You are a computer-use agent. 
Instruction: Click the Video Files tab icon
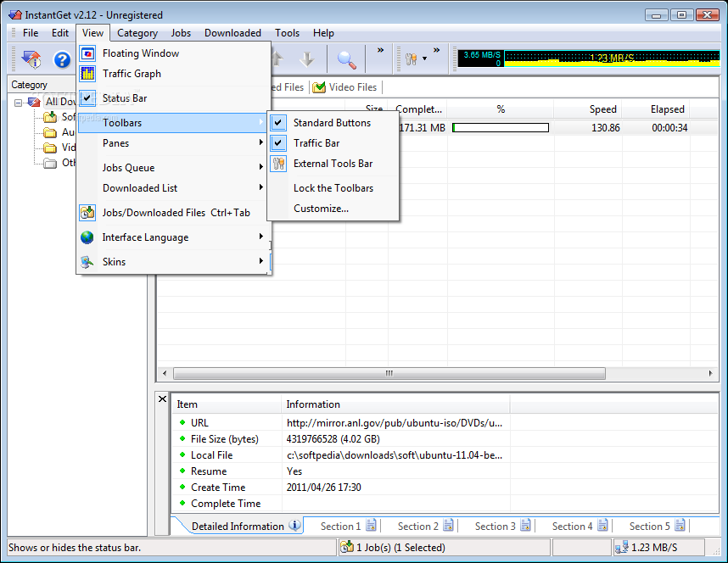tap(318, 87)
